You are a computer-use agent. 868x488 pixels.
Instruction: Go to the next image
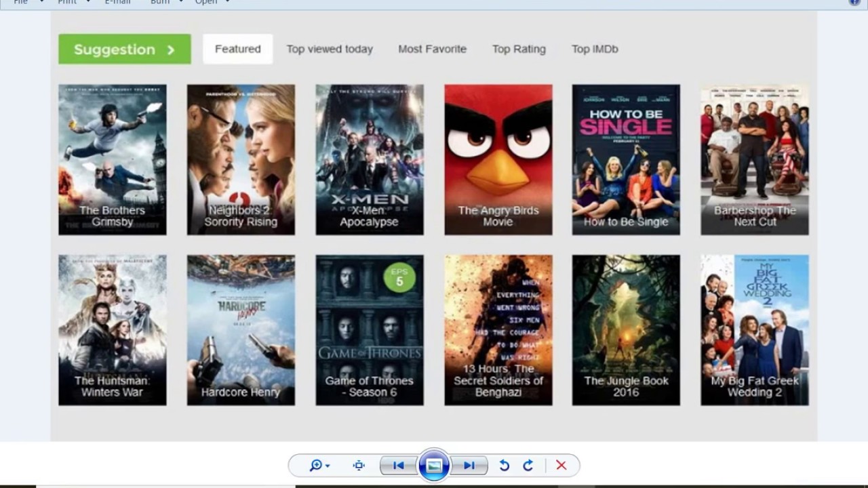pyautogui.click(x=469, y=466)
